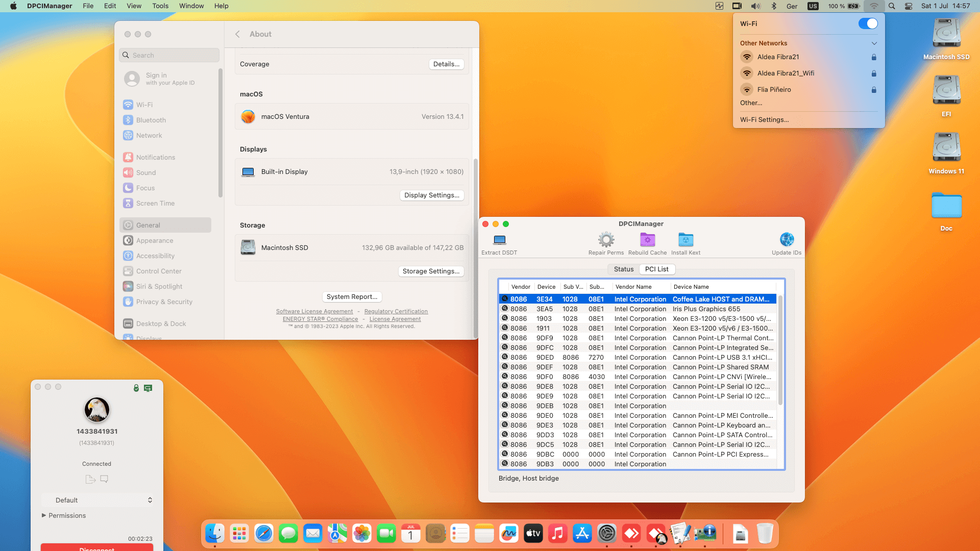Screen dimensions: 980x551
Task: Join the Aldea Fibra21_Wifi network
Action: pos(808,73)
